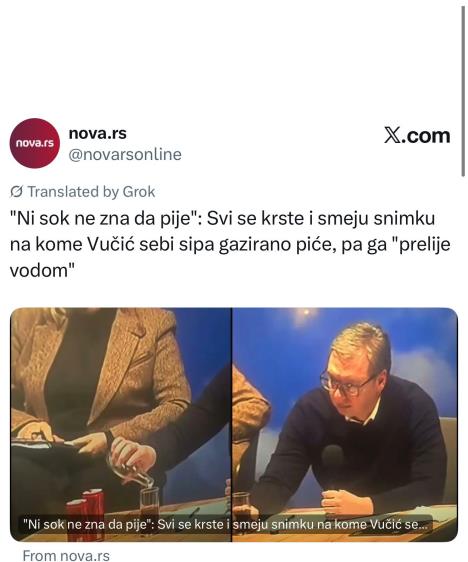This screenshot has height=562, width=468.
Task: Click the vertical scrollbar on the right edge
Action: (x=463, y=91)
